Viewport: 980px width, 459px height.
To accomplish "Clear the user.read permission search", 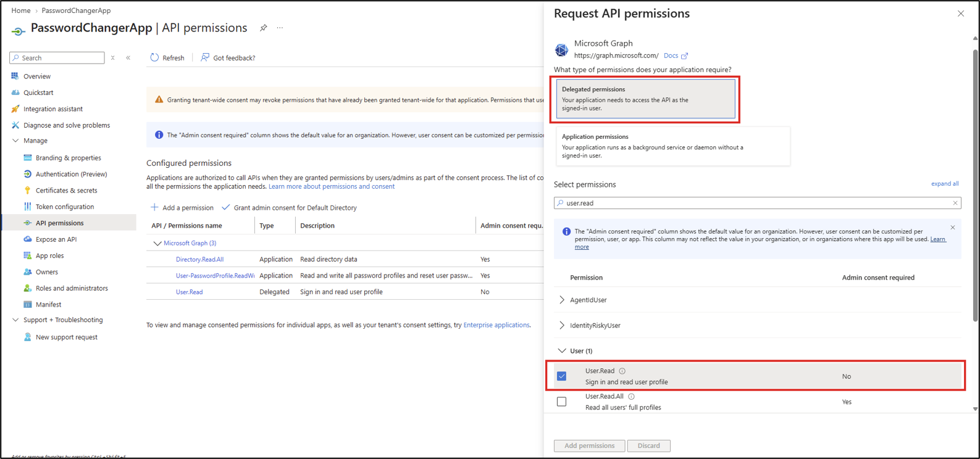I will tap(955, 203).
